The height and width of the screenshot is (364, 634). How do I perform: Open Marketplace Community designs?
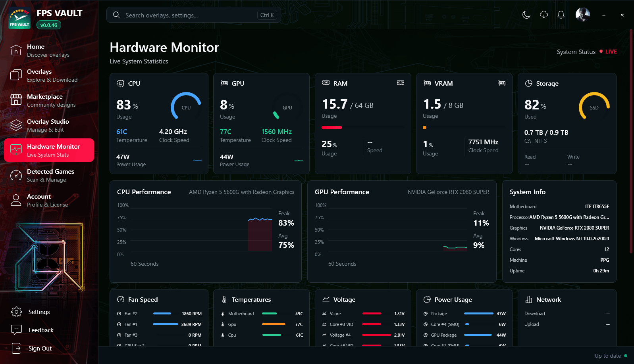[49, 100]
